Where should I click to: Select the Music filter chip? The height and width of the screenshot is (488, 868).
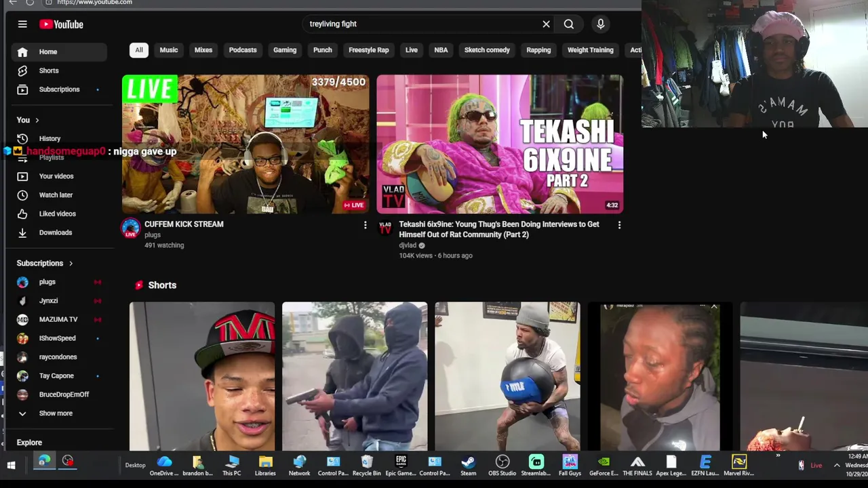coord(169,50)
